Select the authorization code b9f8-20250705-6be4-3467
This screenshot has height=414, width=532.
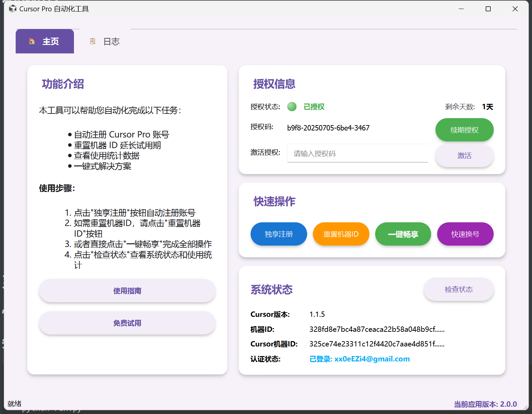[328, 128]
